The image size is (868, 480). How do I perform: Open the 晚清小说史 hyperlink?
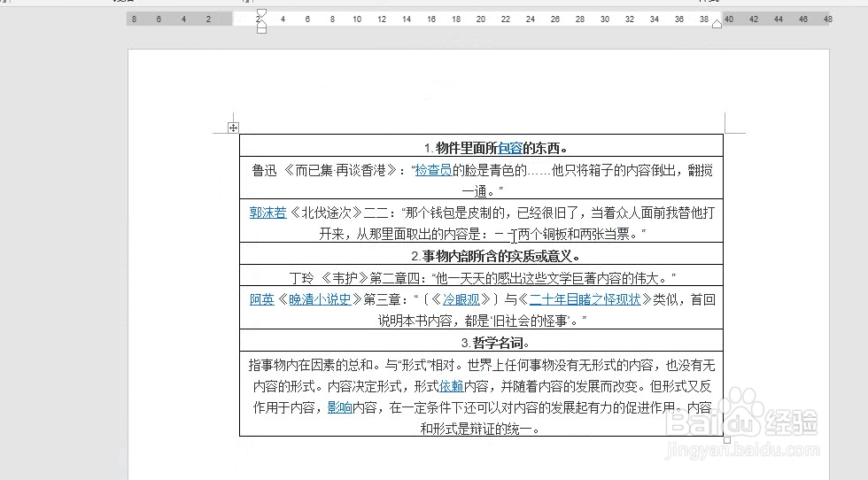coord(320,299)
